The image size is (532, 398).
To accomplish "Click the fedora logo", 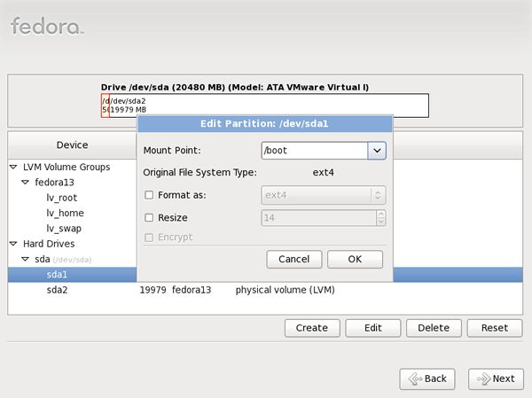I will point(47,26).
